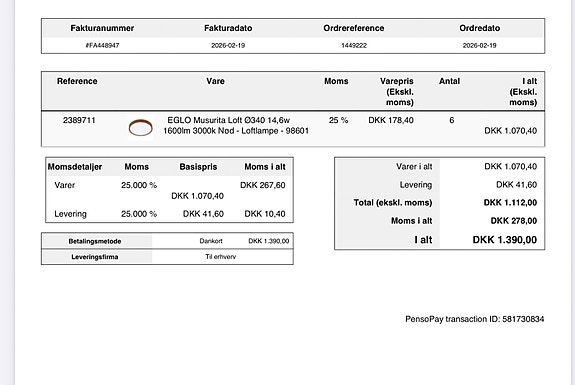This screenshot has width=575, height=385.
Task: Click the Vare column header
Action: [x=215, y=81]
